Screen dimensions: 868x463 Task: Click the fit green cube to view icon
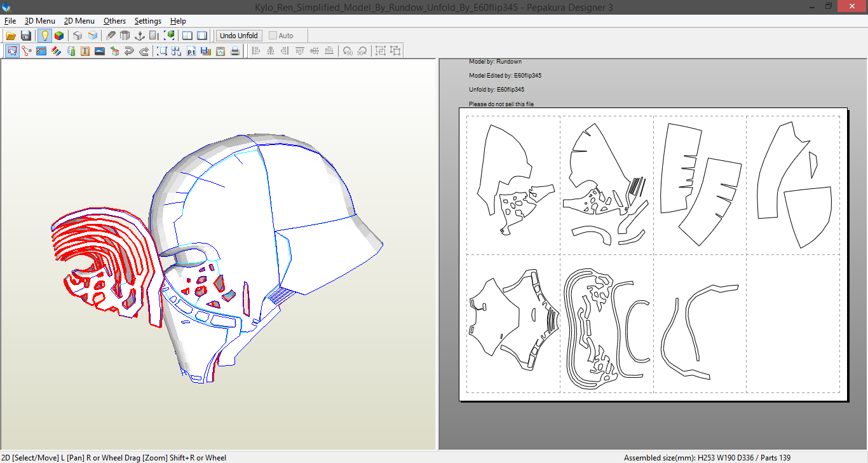(170, 36)
